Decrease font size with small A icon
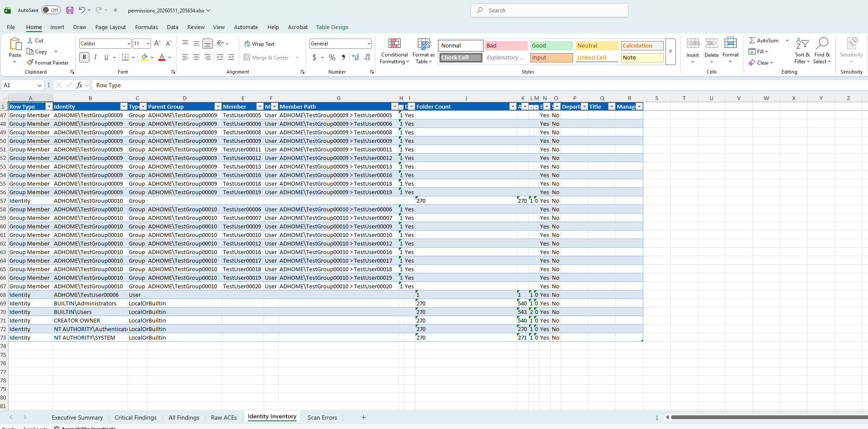The height and width of the screenshot is (429, 868). click(x=168, y=43)
